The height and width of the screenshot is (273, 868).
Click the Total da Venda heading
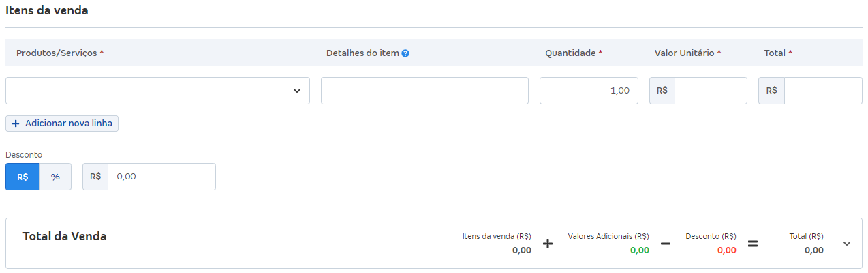click(x=65, y=237)
